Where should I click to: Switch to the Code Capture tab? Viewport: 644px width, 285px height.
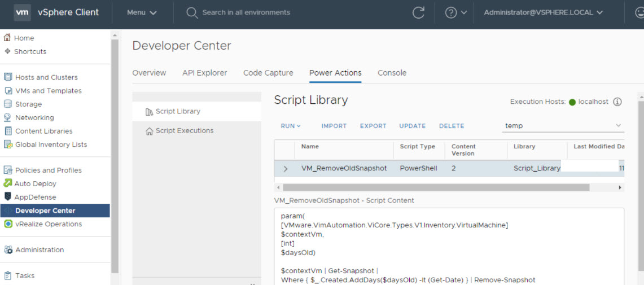[268, 73]
